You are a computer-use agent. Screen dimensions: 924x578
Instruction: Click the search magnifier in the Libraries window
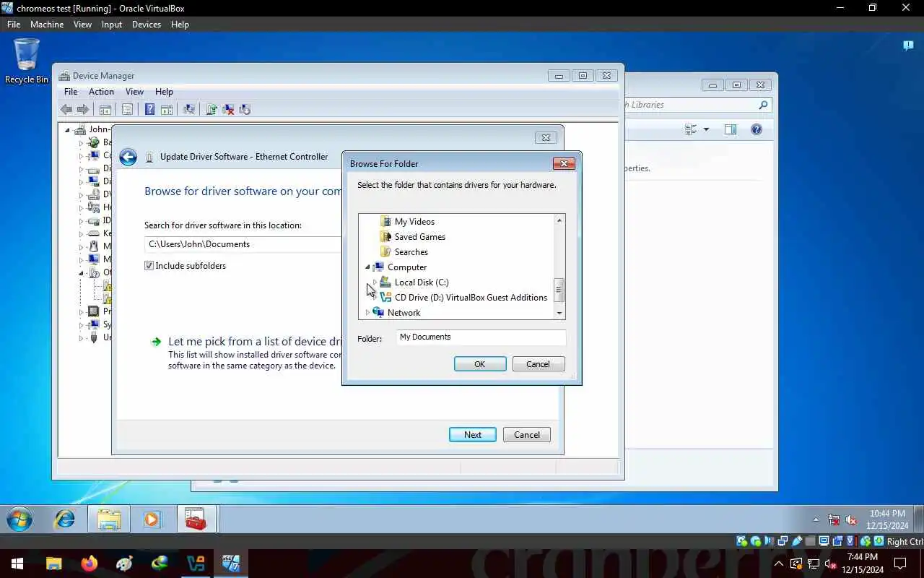tap(763, 105)
